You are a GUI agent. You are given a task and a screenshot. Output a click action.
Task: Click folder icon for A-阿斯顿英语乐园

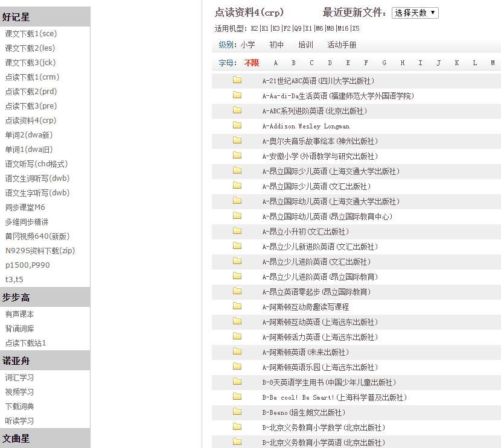click(237, 367)
